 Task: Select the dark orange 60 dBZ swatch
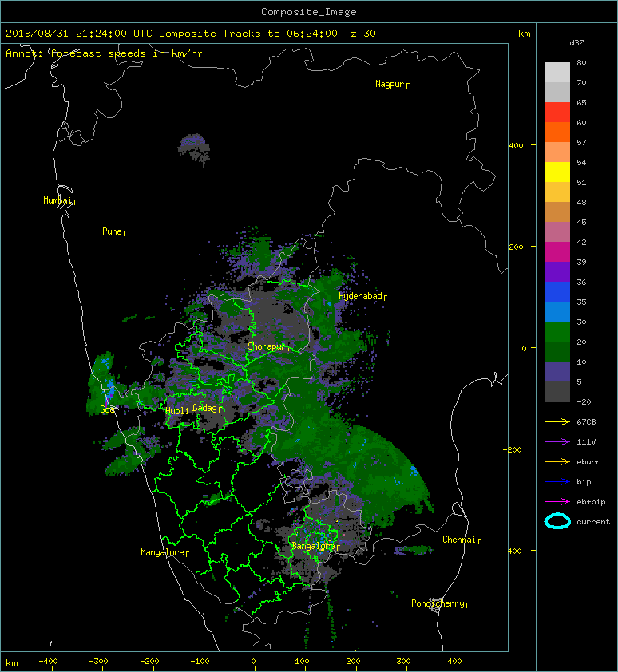pos(557,132)
